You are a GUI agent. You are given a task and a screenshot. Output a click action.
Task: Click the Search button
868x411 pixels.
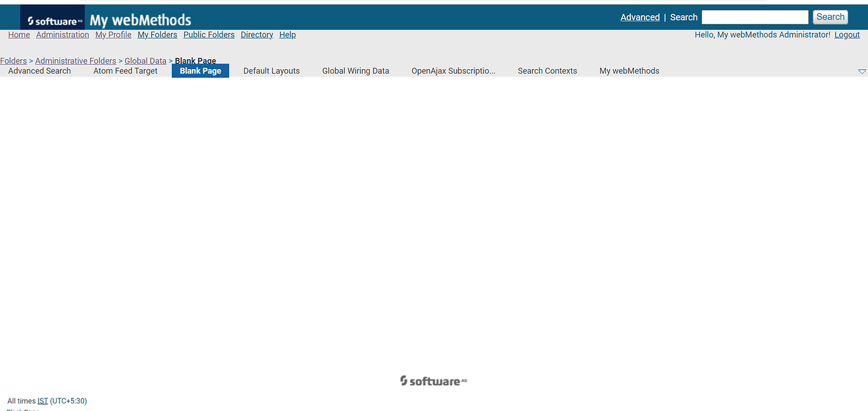830,18
